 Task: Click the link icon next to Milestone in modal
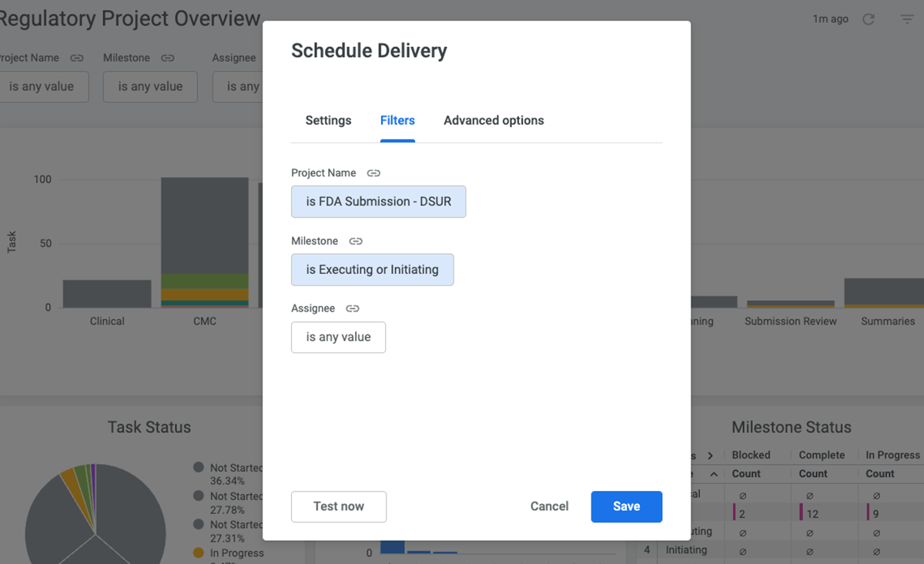coord(356,241)
